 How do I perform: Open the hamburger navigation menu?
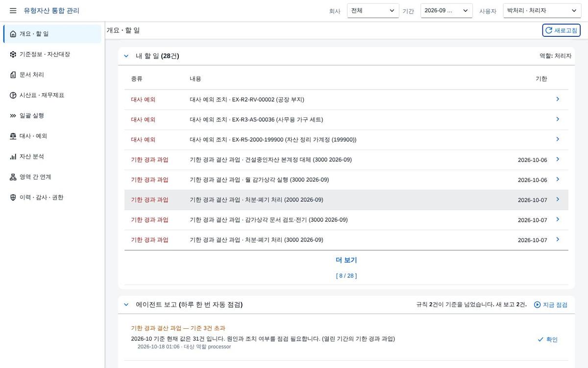pos(13,10)
